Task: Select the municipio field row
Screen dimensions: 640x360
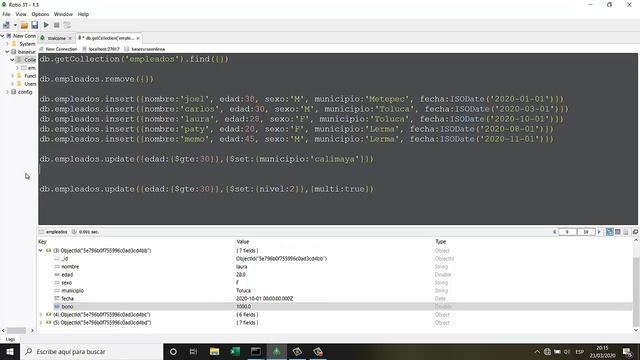Action: pos(335,291)
